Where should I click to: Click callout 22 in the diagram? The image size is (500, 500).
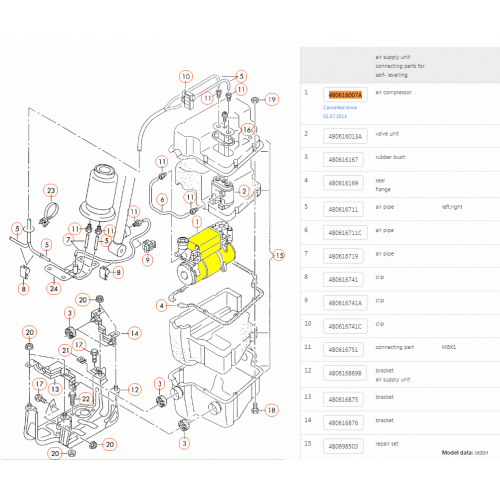coord(86,399)
